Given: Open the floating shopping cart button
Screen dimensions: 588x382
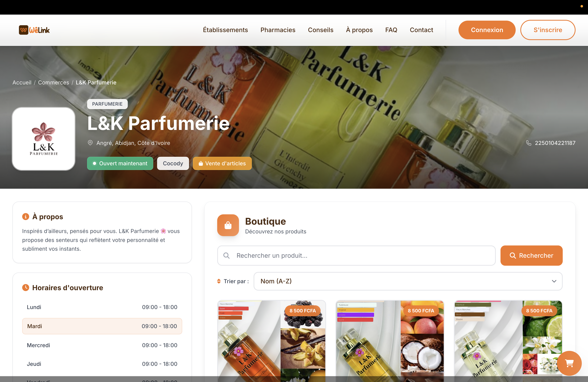Looking at the screenshot, I should point(569,363).
